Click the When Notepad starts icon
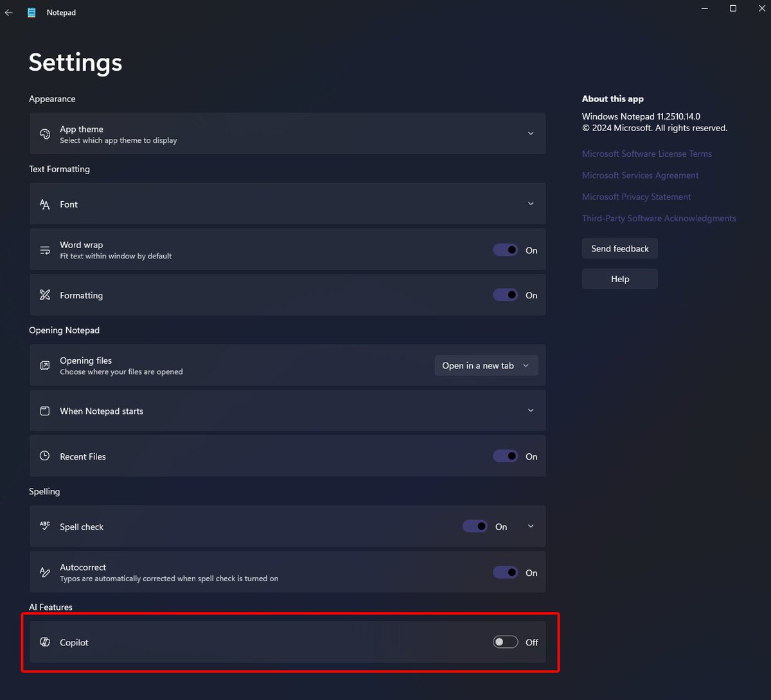This screenshot has width=771, height=700. coord(45,411)
